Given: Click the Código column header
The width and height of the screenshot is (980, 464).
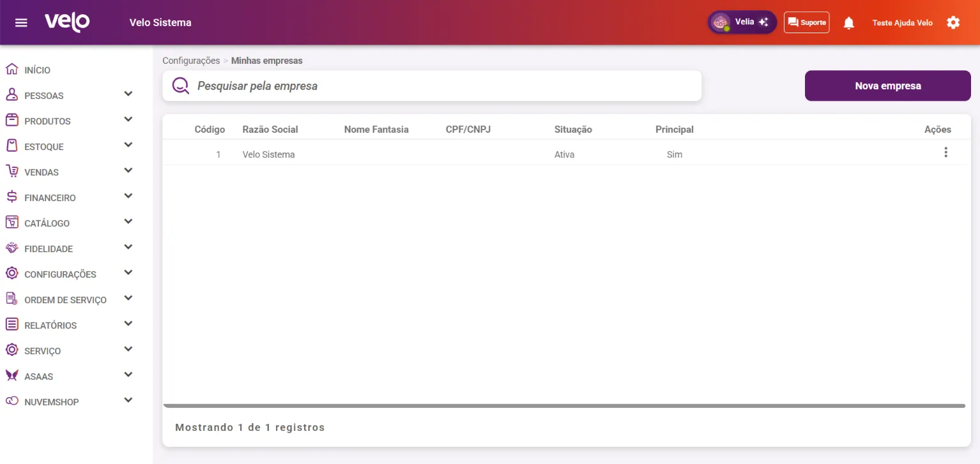Looking at the screenshot, I should click(210, 130).
